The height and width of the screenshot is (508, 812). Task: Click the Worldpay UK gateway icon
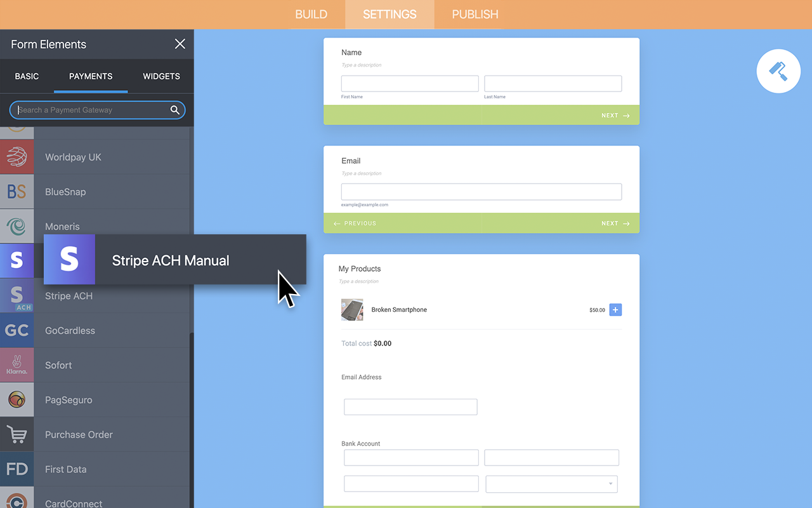[x=17, y=157]
